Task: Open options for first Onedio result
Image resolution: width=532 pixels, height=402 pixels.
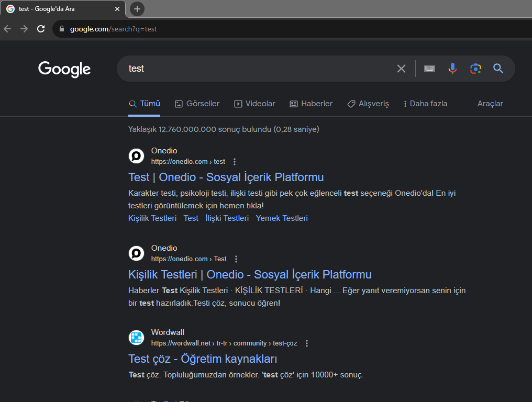Action: (235, 162)
